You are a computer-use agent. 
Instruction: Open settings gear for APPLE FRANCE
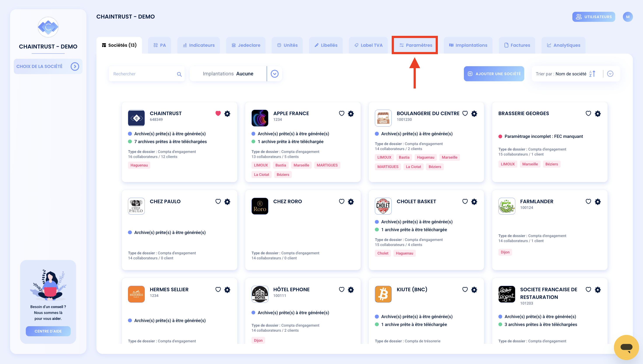pos(351,113)
